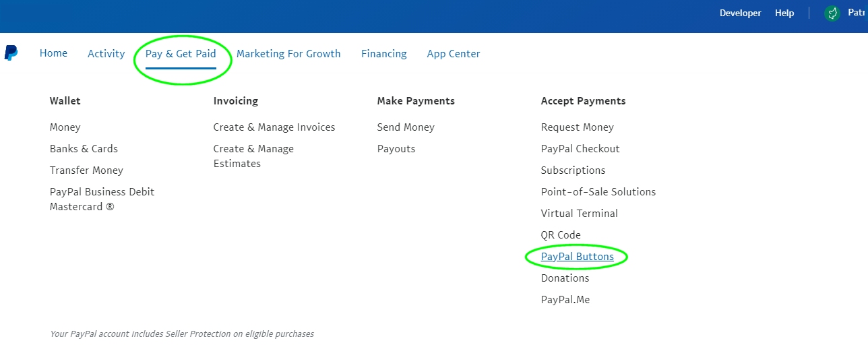868x347 pixels.
Task: Go to the Home tab
Action: coord(53,53)
